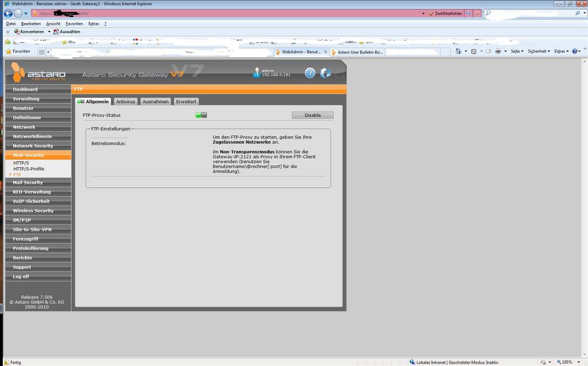Image resolution: width=588 pixels, height=366 pixels.
Task: Click the Disable button
Action: point(312,115)
